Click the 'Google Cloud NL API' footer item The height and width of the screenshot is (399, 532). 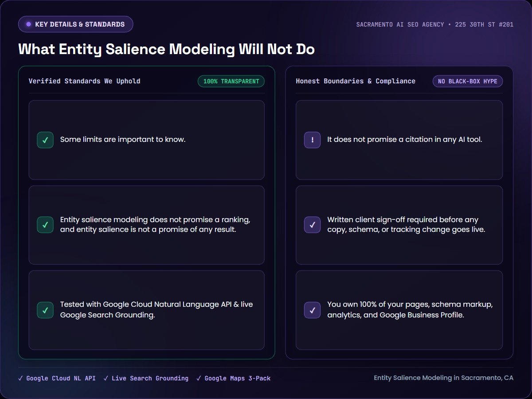coord(57,379)
